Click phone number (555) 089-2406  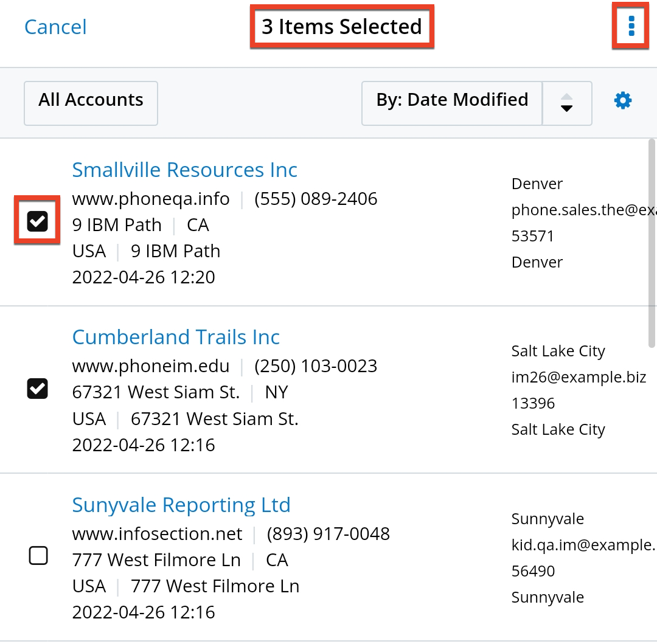(316, 199)
